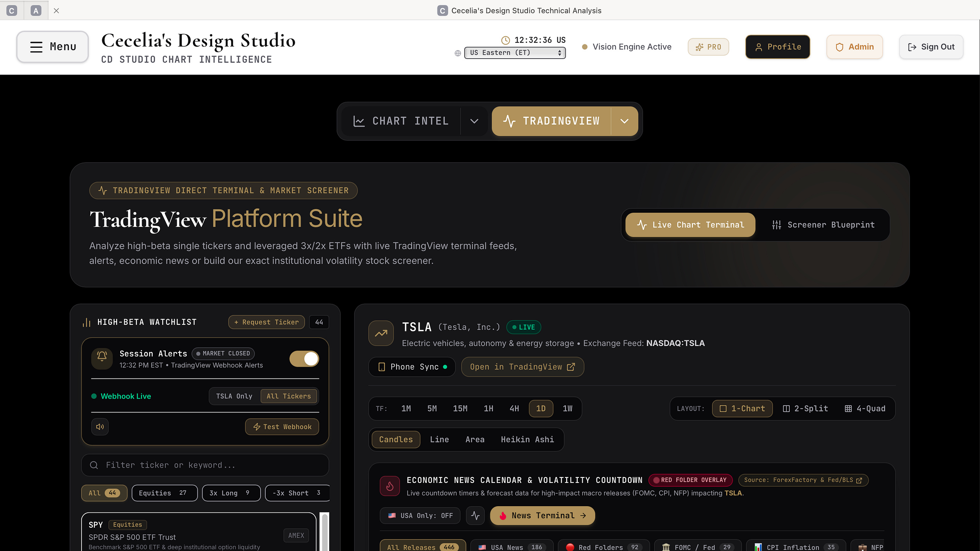Click the clock icon beside the time
This screenshot has width=980, height=551.
coord(505,40)
